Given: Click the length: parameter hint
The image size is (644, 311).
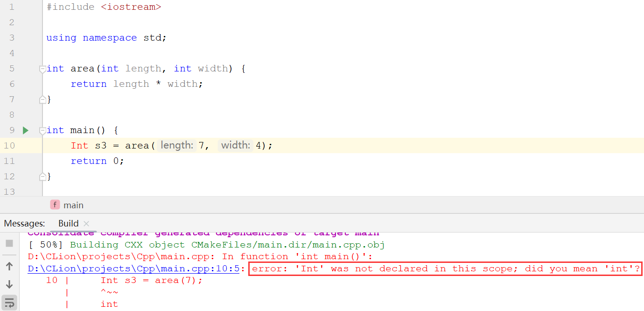Looking at the screenshot, I should pos(177,146).
